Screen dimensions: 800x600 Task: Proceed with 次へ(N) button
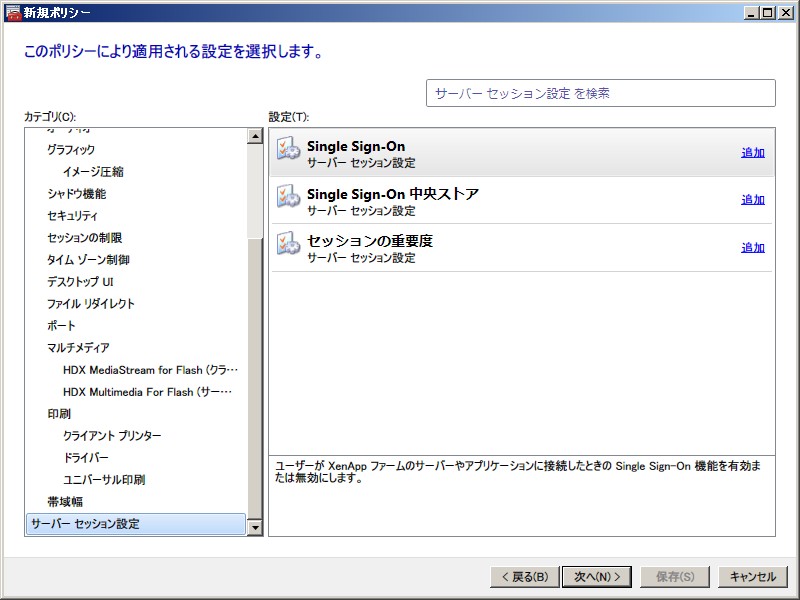click(x=596, y=577)
